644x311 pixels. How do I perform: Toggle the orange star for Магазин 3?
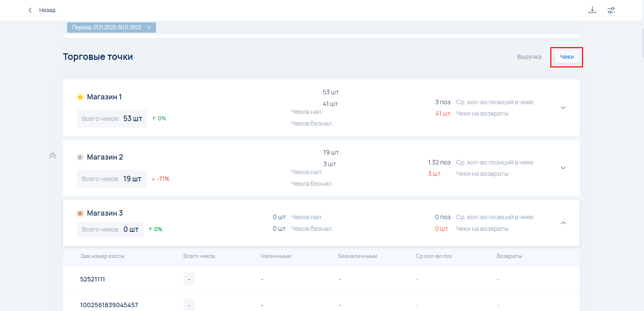[x=80, y=213]
